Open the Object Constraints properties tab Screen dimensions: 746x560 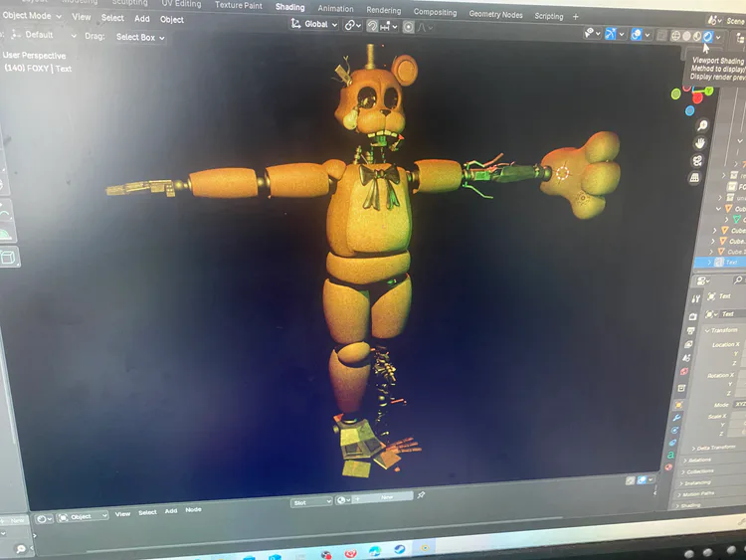[672, 443]
